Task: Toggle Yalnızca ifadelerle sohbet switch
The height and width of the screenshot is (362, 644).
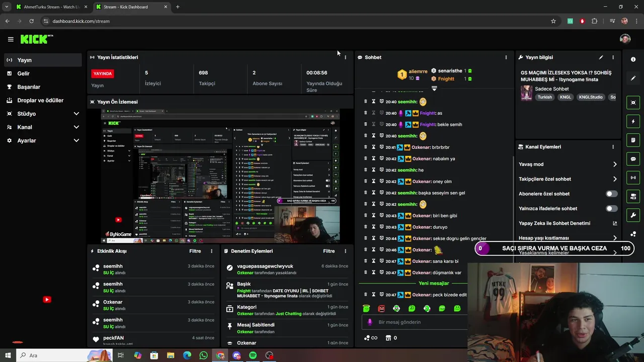Action: pyautogui.click(x=611, y=208)
